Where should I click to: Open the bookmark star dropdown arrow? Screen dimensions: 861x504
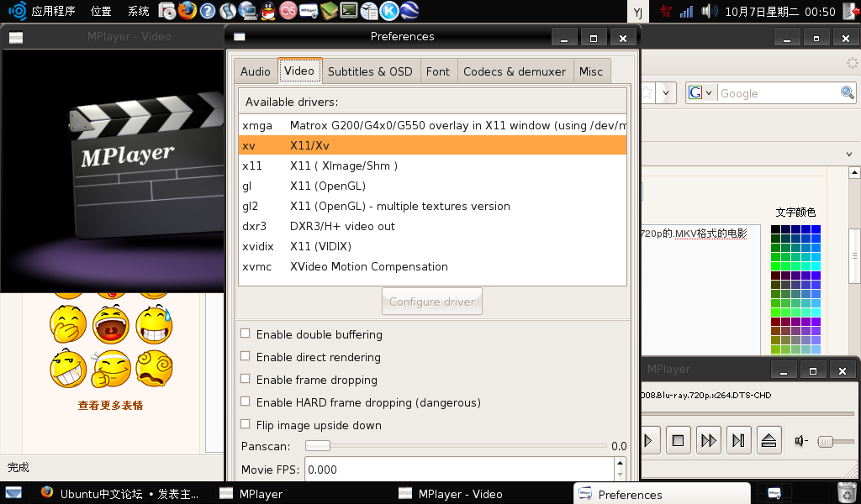tap(666, 92)
